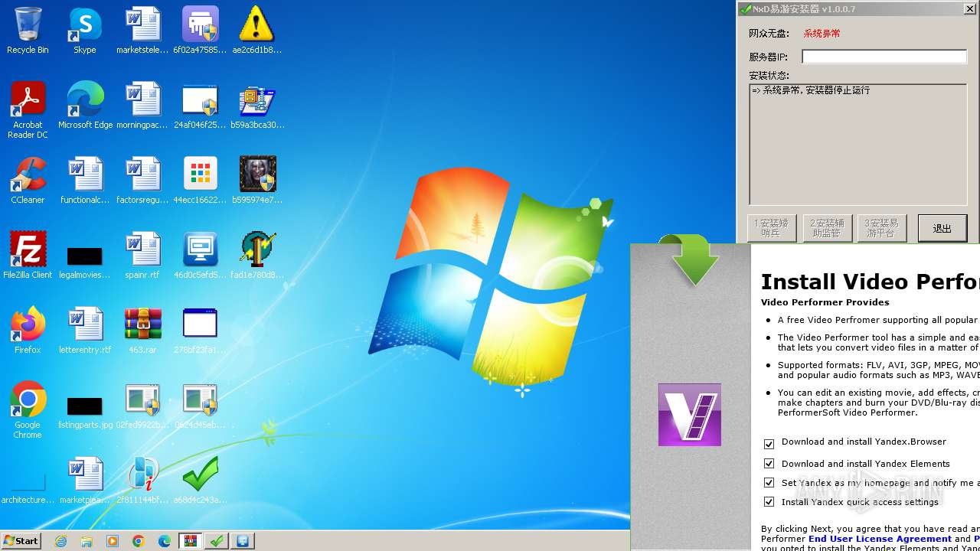Switch to green checkmark installer taskbar button

(x=217, y=541)
